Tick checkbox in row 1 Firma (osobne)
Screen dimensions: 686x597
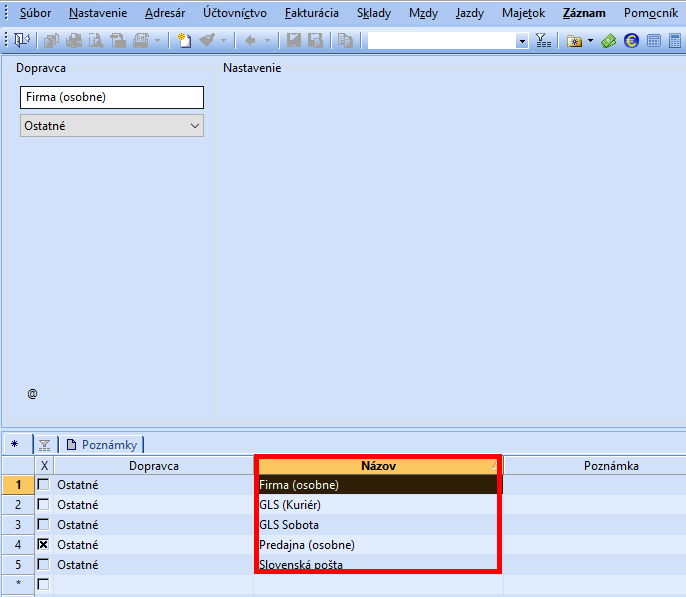(43, 485)
